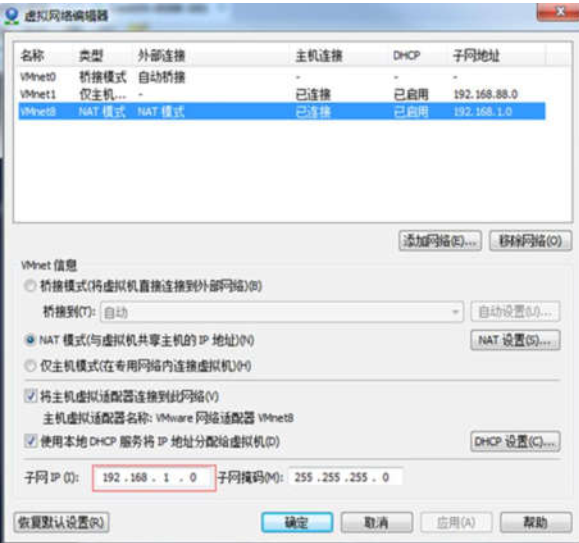
Task: Select the NAT 模式 radio button
Action: [30, 340]
